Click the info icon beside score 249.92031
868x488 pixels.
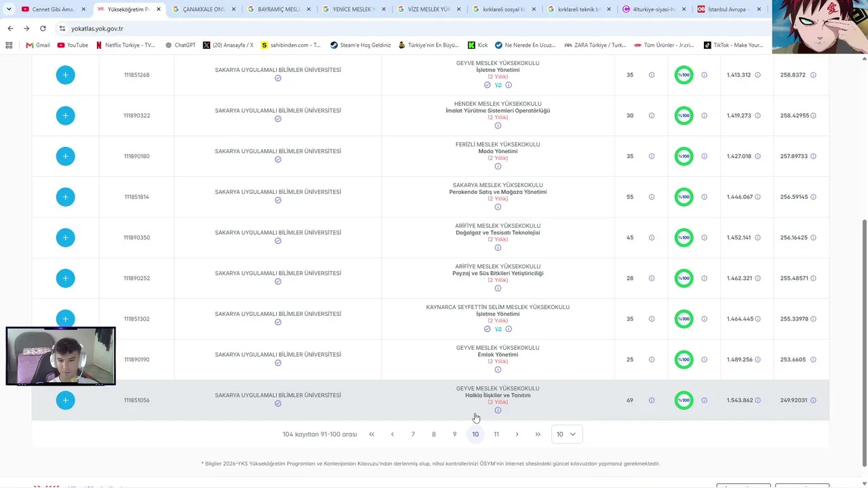813,400
